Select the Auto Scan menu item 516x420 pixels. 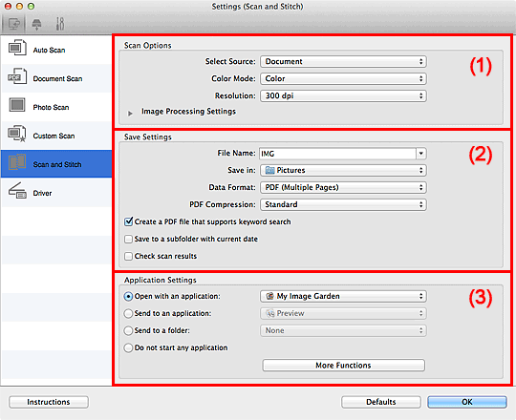pyautogui.click(x=56, y=50)
